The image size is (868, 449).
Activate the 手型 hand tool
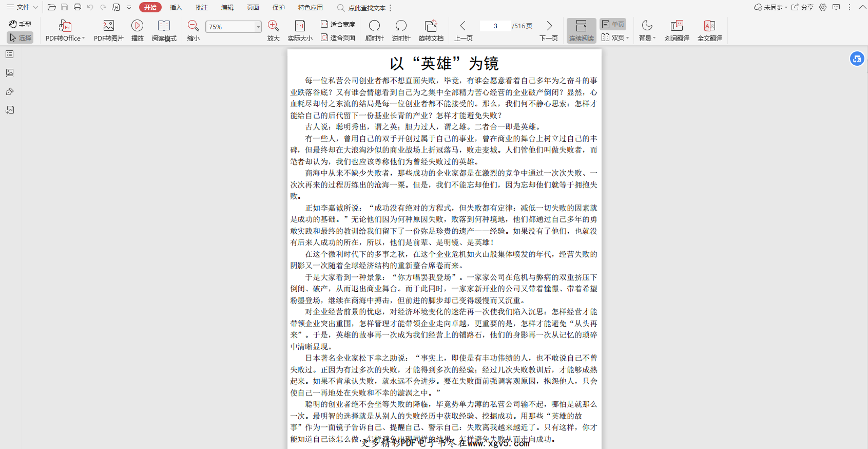point(21,24)
